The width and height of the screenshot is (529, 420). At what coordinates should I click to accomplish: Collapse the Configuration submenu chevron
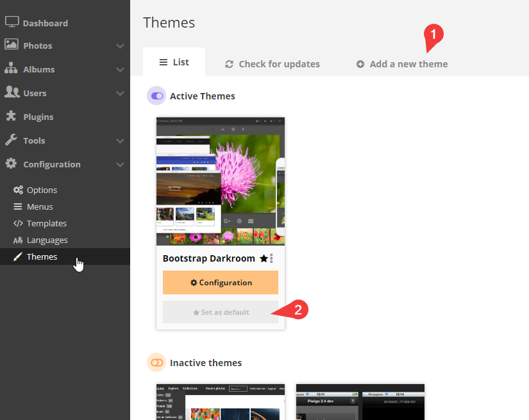(120, 165)
